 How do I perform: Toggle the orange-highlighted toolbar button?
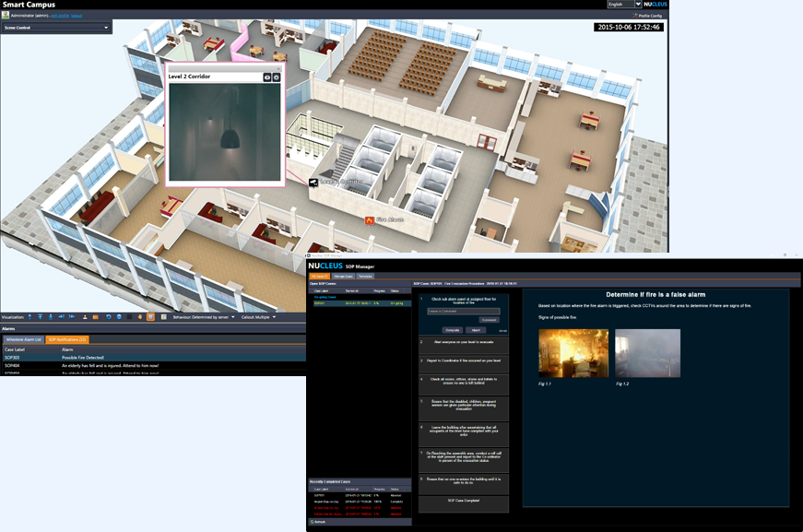click(x=150, y=317)
